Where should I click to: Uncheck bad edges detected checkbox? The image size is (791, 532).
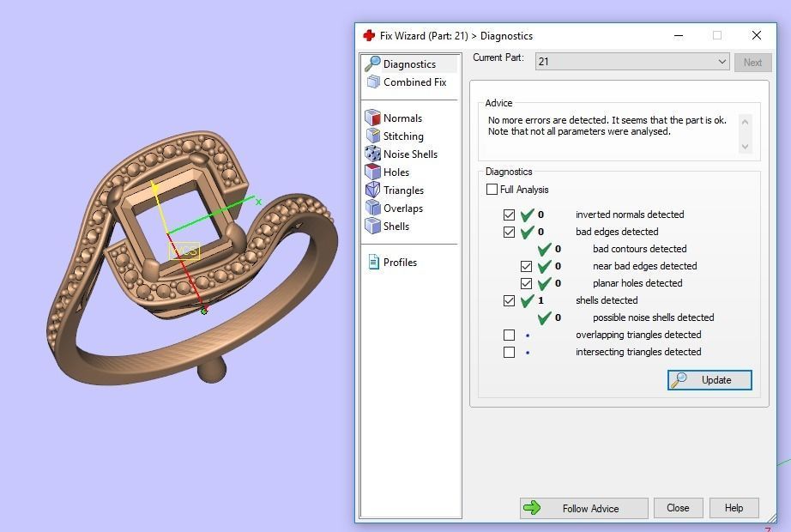point(509,233)
